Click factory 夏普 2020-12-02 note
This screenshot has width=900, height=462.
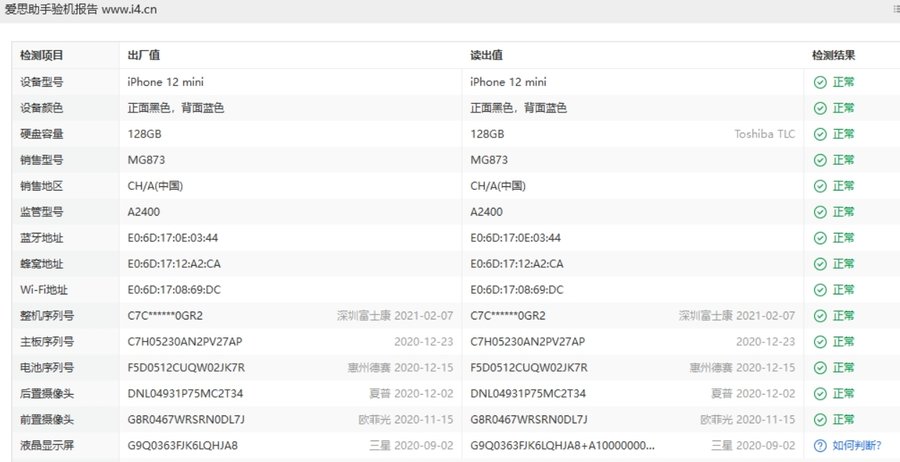[411, 394]
